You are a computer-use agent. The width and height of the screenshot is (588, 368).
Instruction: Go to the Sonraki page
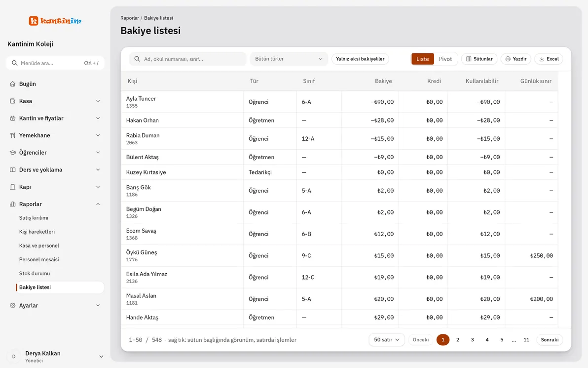pos(550,340)
